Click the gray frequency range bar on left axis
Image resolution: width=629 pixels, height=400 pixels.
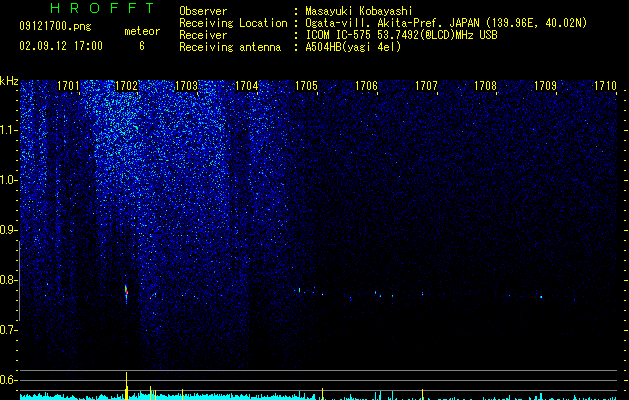coord(19,281)
